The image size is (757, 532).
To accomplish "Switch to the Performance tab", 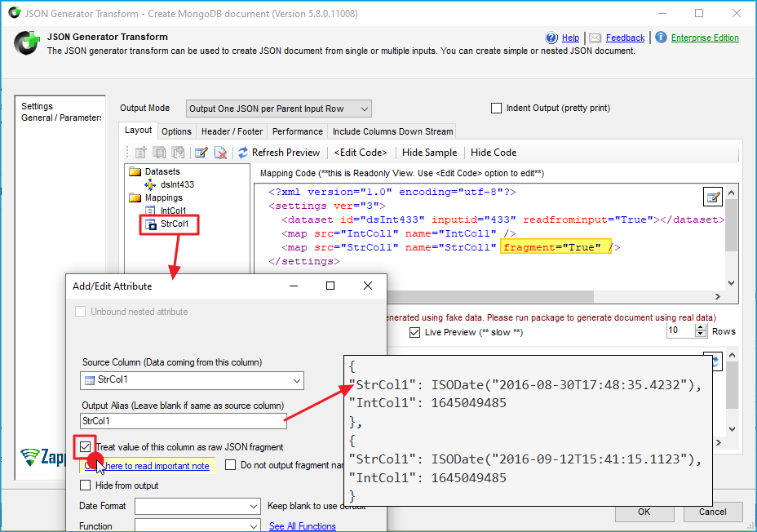I will coord(297,131).
